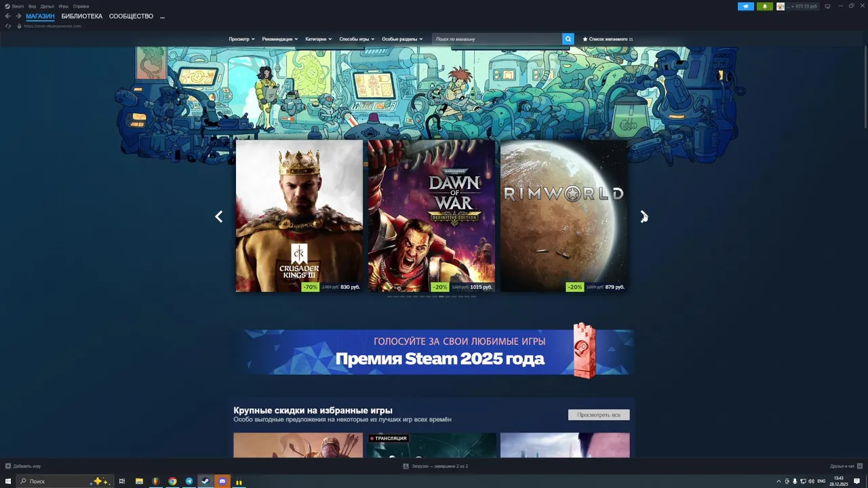The width and height of the screenshot is (868, 488).
Task: Open the thumbnail tagged ТРАНСЛЯЦИЯ
Action: pos(431,445)
